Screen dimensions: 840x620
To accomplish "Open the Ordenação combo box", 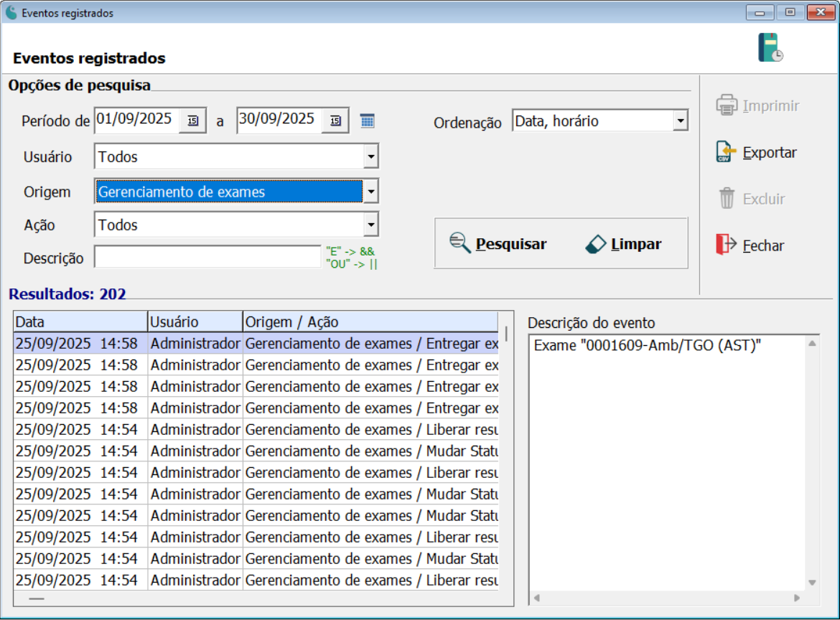I will click(680, 121).
